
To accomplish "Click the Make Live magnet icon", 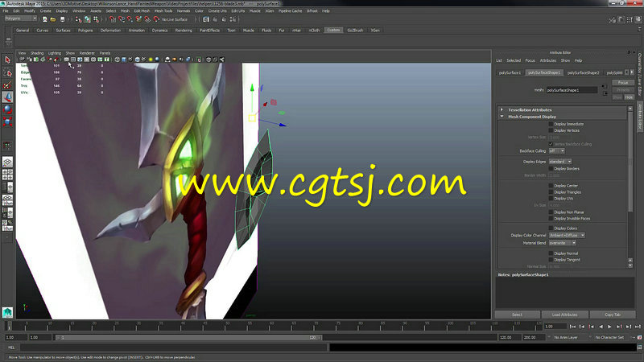I will (x=156, y=19).
